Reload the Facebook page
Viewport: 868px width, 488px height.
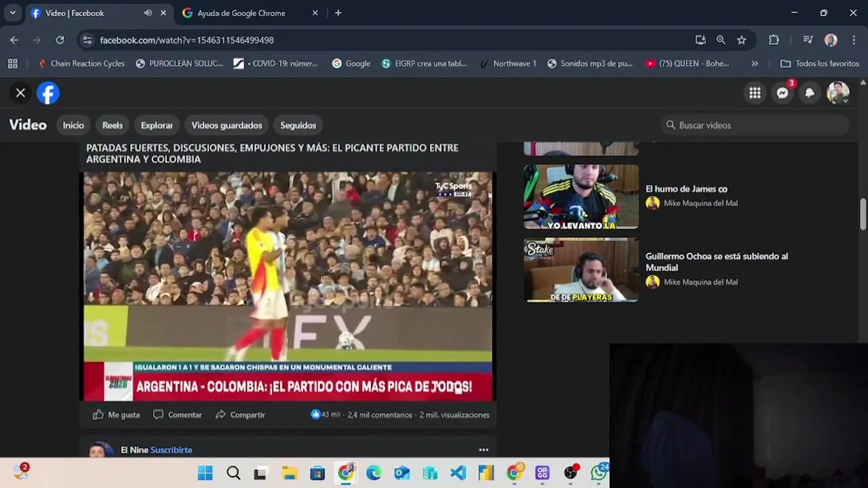pos(60,40)
